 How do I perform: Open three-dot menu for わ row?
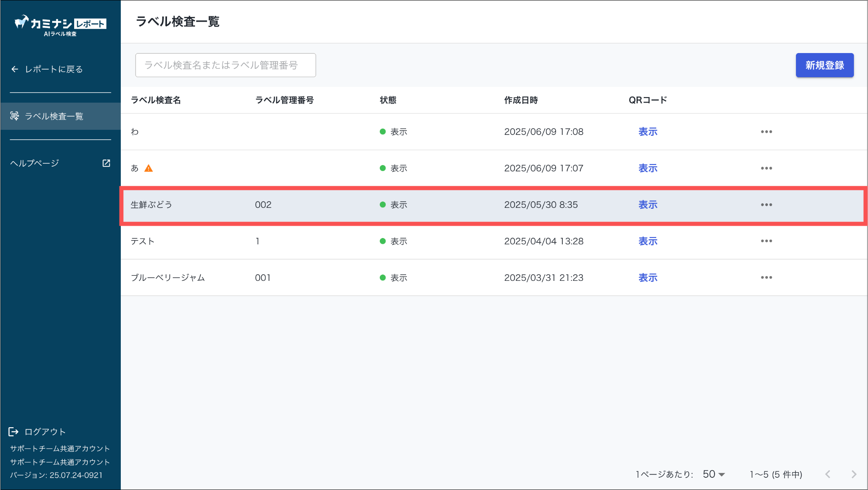pyautogui.click(x=766, y=132)
